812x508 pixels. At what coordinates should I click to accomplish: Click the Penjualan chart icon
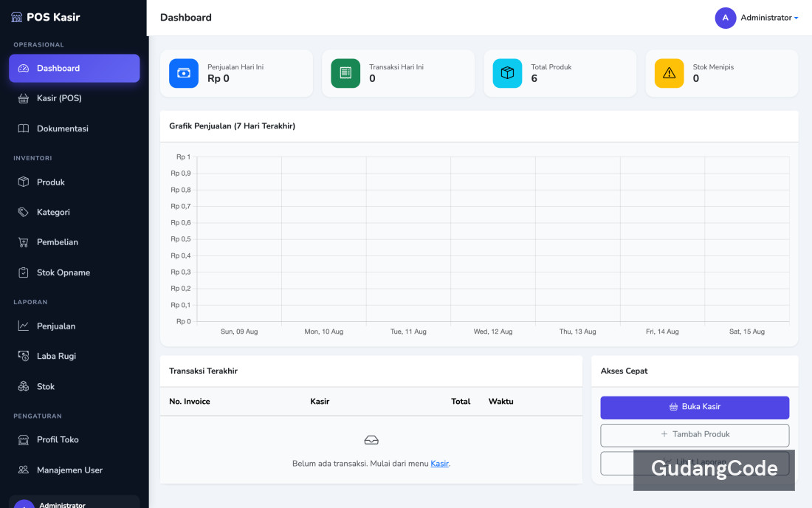click(24, 326)
